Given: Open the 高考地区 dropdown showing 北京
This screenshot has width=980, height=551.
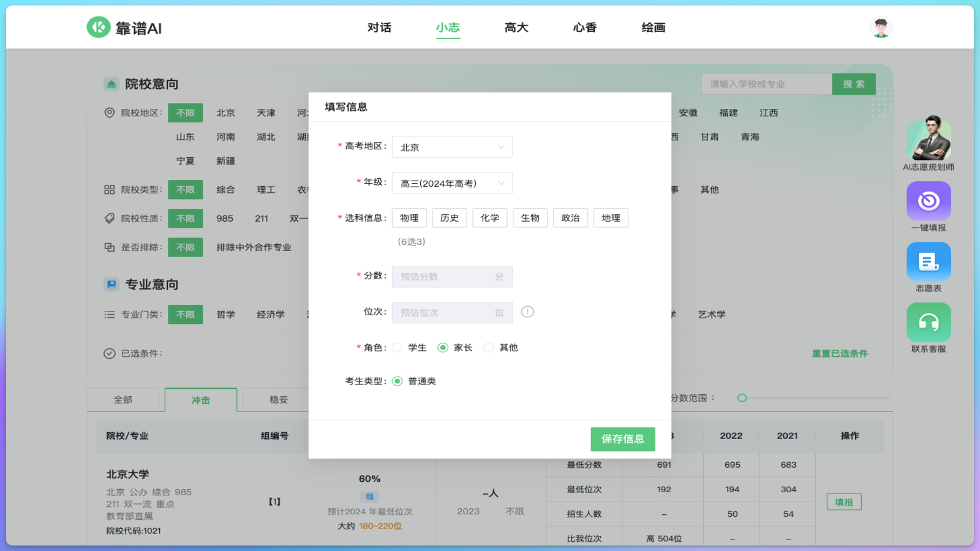Looking at the screenshot, I should [x=452, y=147].
